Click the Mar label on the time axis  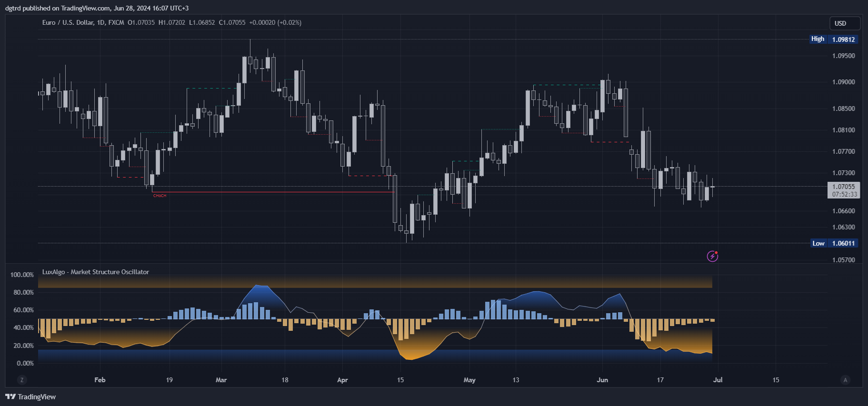point(221,380)
